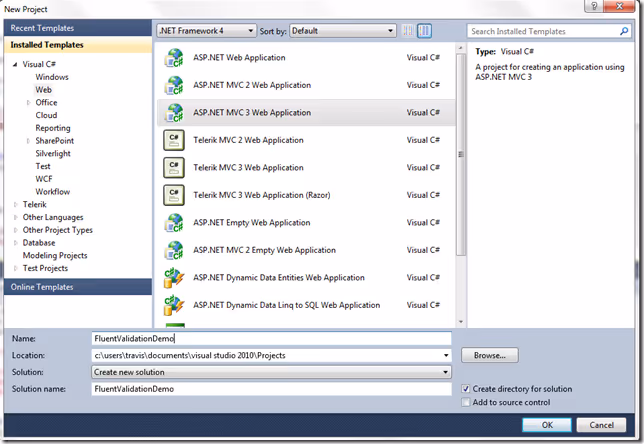
Task: Expand the Database tree node
Action: click(x=16, y=243)
